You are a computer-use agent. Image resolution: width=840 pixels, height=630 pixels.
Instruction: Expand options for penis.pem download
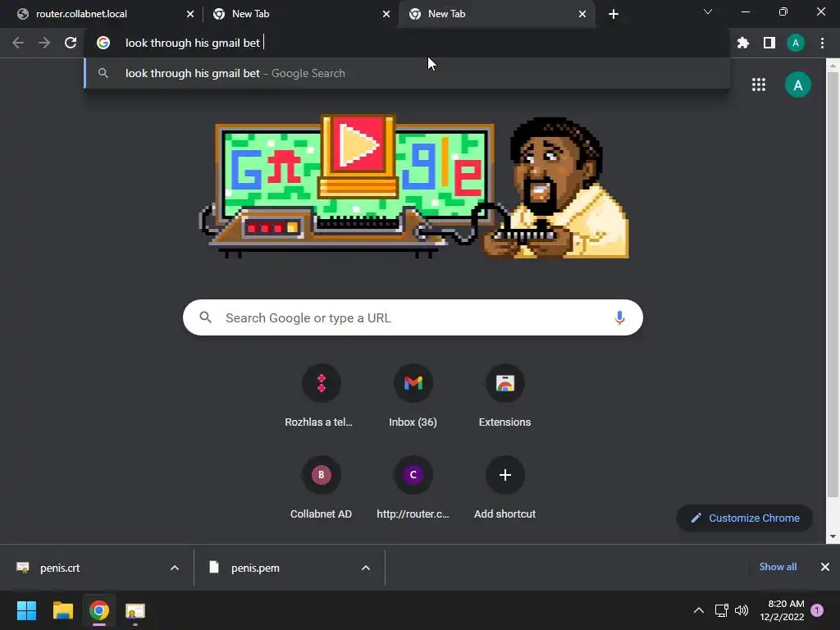(x=365, y=568)
